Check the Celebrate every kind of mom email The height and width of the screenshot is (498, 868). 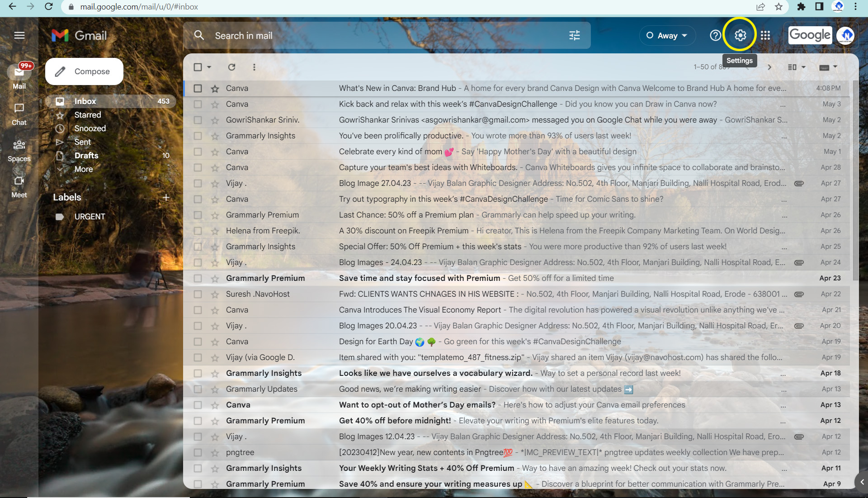[198, 152]
